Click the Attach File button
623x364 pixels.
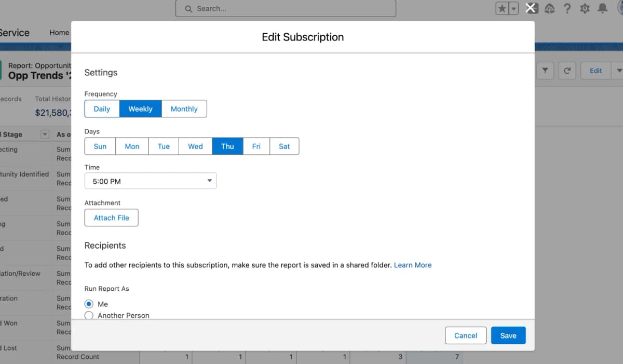click(x=111, y=218)
